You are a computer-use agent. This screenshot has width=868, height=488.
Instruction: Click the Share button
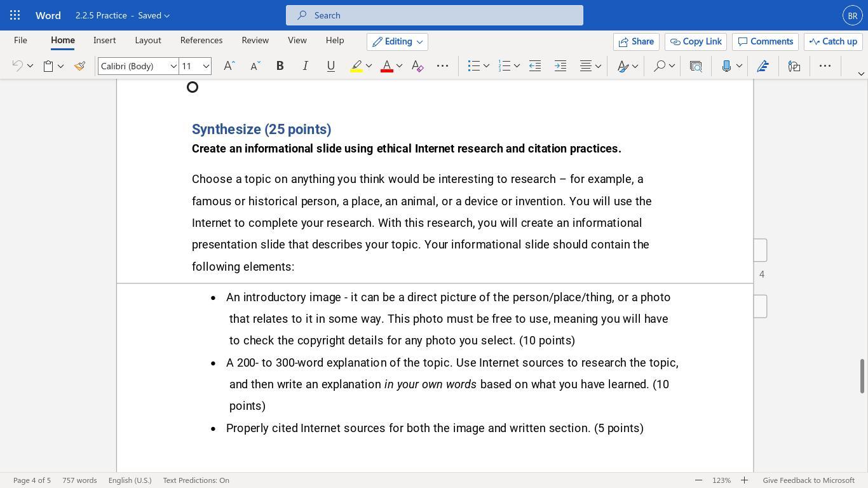coord(636,41)
